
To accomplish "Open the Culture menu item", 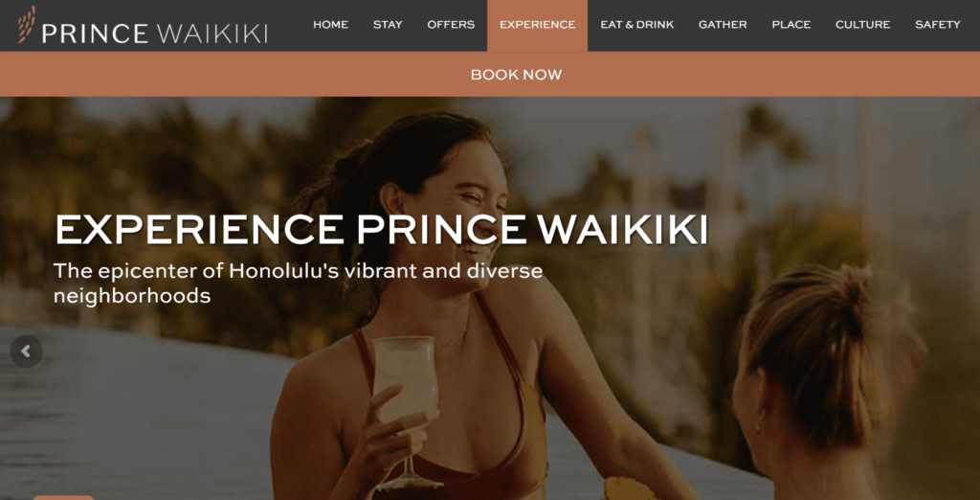I will point(862,25).
